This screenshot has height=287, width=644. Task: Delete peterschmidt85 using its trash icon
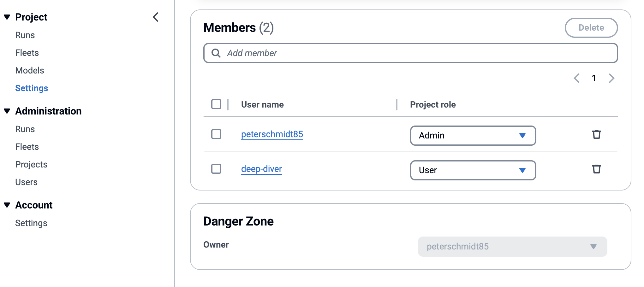click(596, 134)
